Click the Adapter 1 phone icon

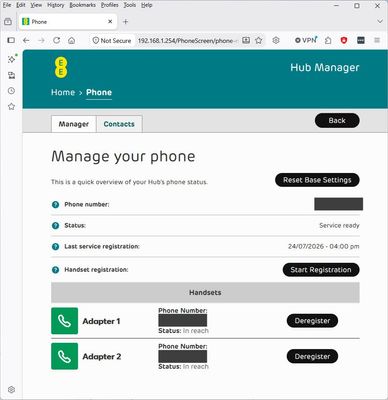click(64, 321)
